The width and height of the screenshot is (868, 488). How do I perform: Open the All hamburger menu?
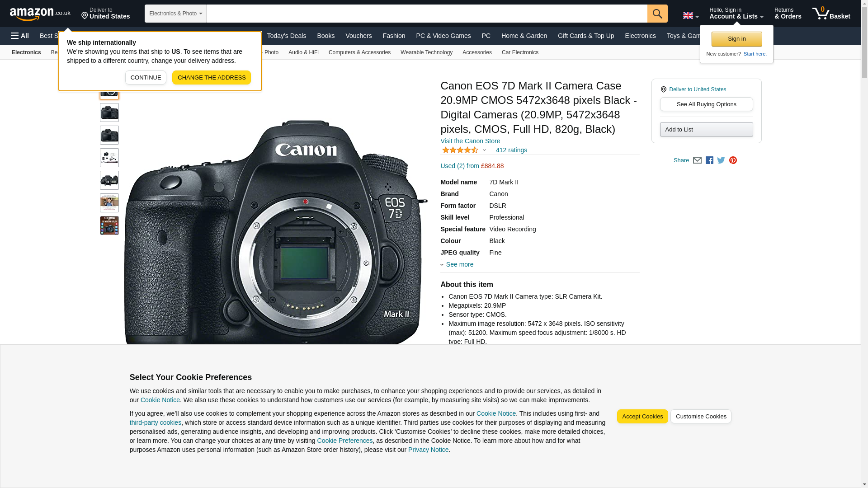[20, 36]
